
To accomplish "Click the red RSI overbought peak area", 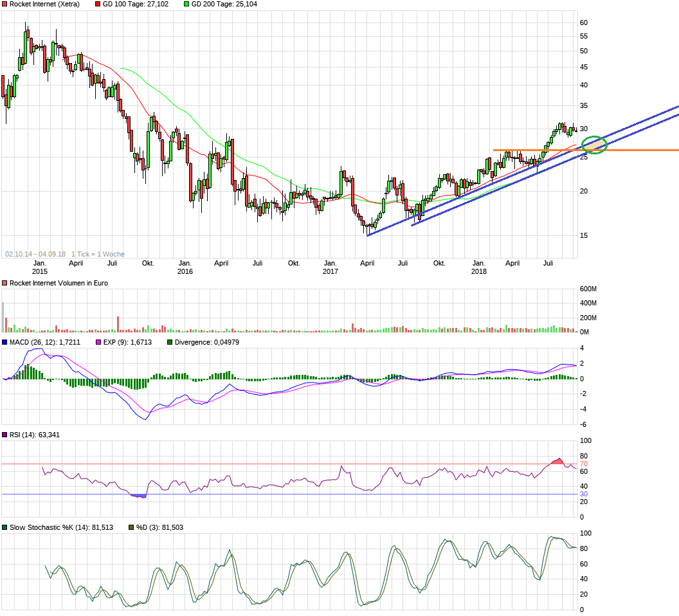I will tap(557, 462).
